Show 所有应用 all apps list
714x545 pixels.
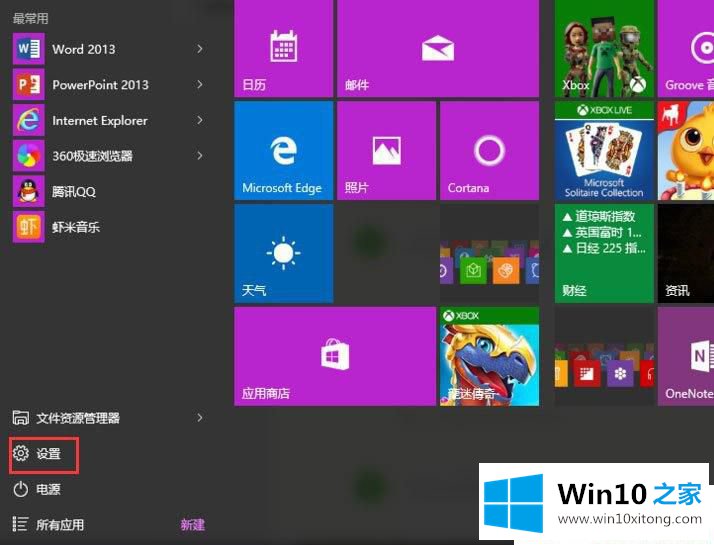coord(48,525)
